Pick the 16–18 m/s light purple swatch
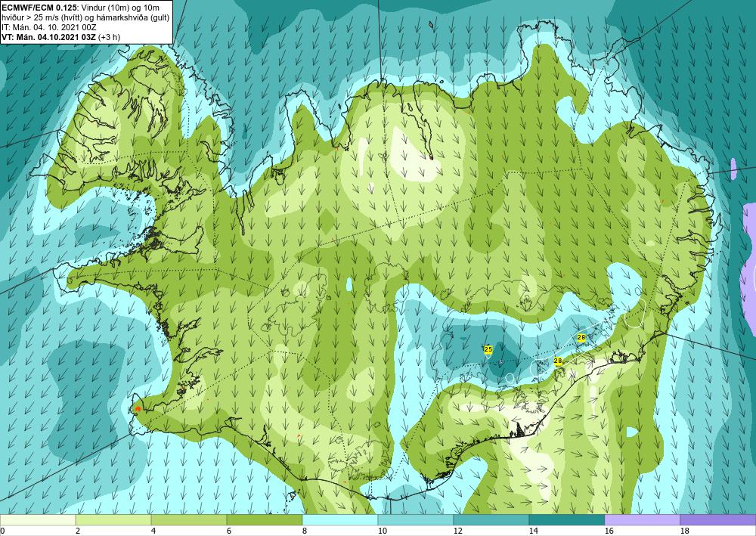The height and width of the screenshot is (536, 756). [642, 520]
